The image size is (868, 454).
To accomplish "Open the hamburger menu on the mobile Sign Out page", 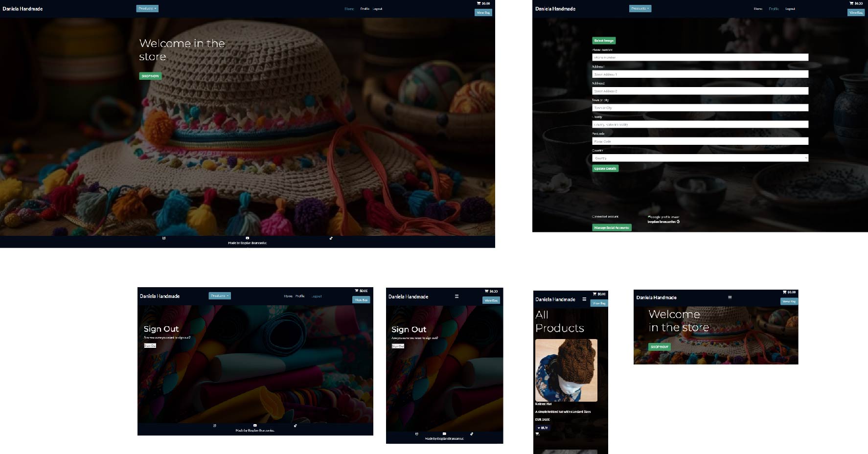I will coord(457,295).
